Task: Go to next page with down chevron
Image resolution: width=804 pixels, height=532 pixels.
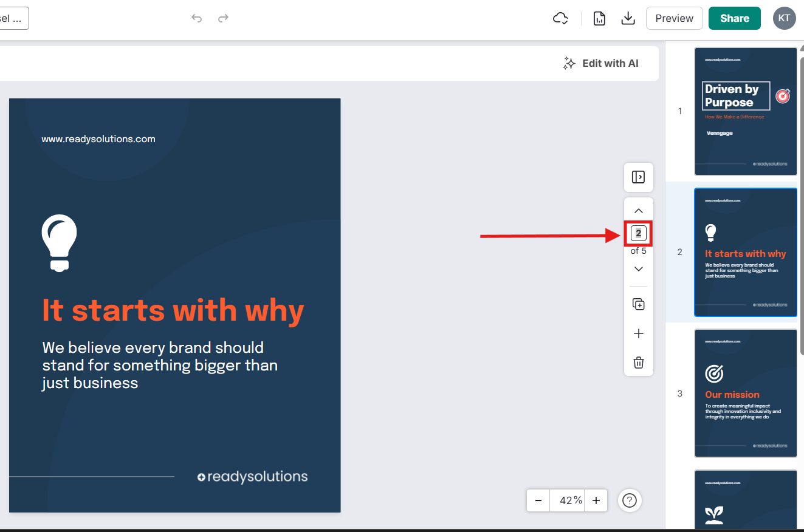Action: click(x=638, y=269)
